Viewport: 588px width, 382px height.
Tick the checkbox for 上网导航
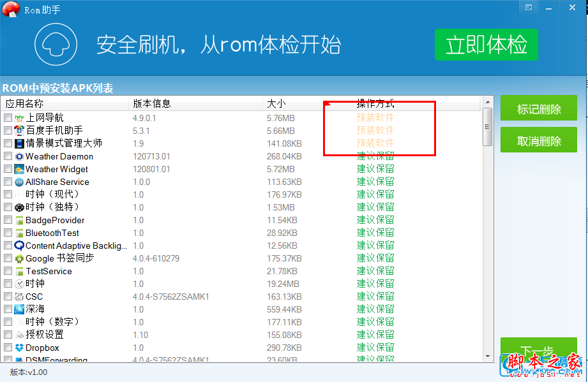tap(8, 118)
